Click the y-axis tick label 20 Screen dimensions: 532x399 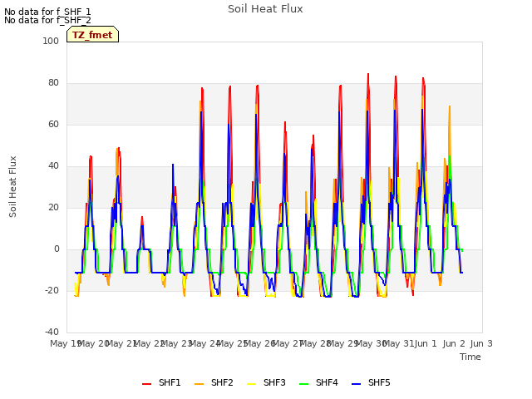coord(53,207)
